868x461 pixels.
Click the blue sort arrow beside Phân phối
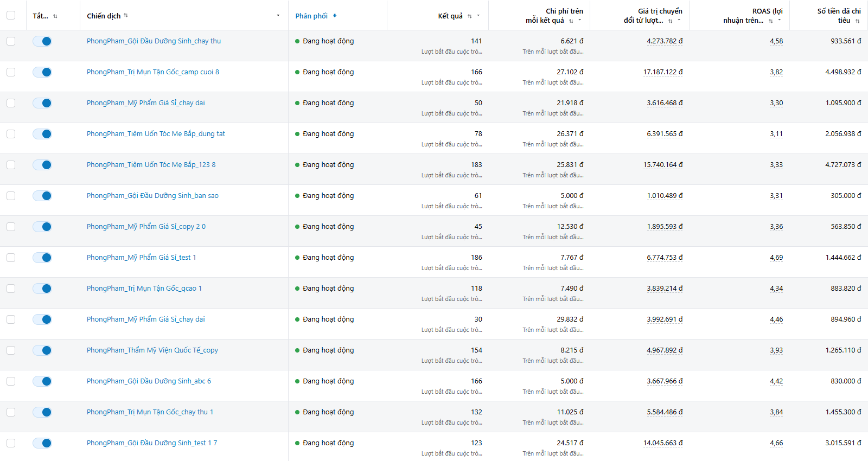[x=335, y=16]
